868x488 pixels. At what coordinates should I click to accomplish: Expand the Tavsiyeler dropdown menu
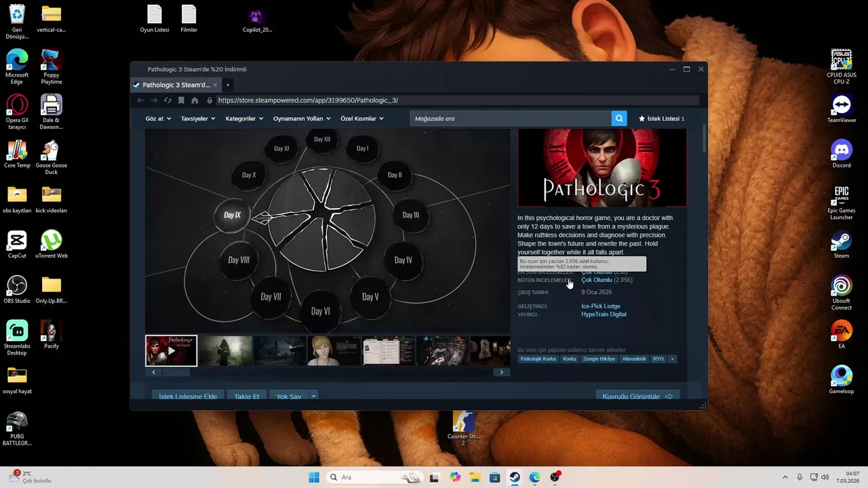tap(198, 119)
